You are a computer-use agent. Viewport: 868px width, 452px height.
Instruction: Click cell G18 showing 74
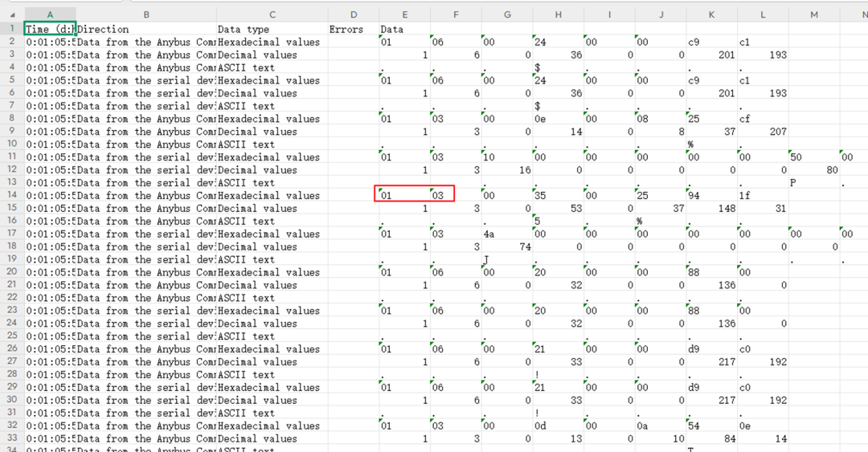click(x=506, y=247)
